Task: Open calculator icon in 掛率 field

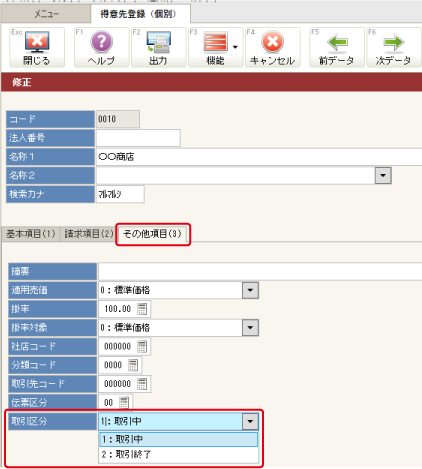Action: coord(142,309)
